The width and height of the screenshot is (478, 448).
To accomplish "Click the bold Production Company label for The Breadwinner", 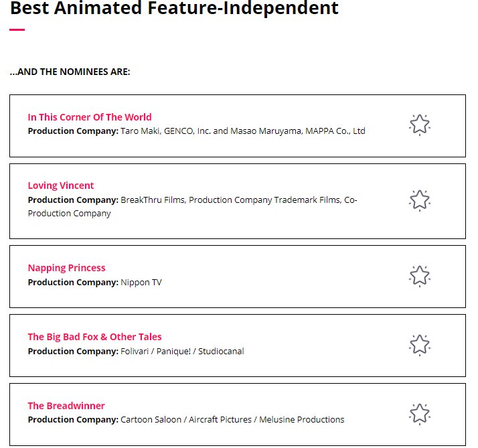I will 73,420.
